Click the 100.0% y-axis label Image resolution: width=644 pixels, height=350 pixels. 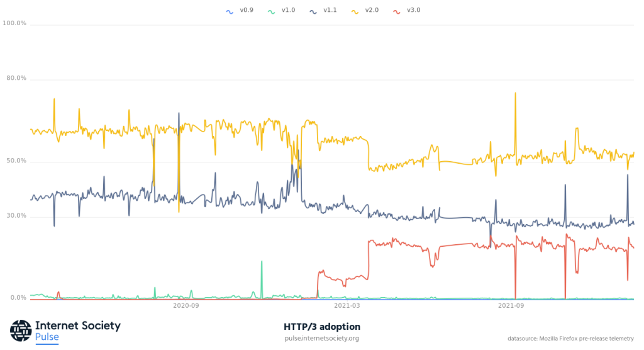click(14, 23)
